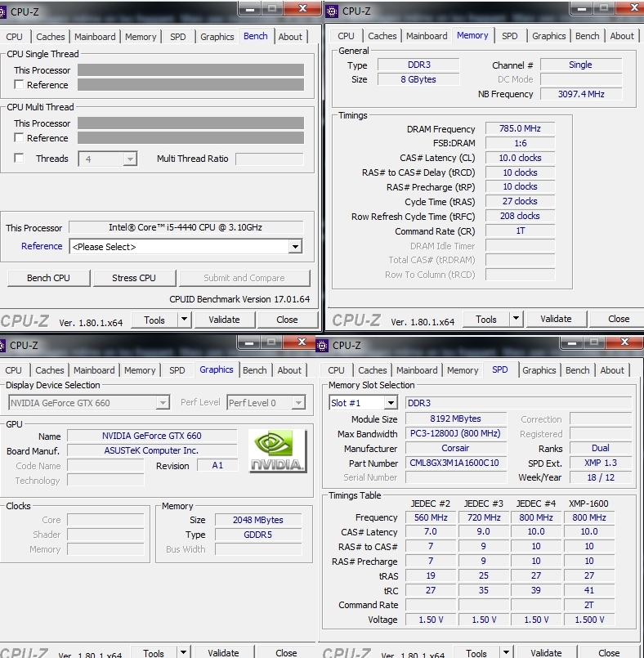Click the Stress CPU button
The width and height of the screenshot is (644, 658).
tap(134, 278)
